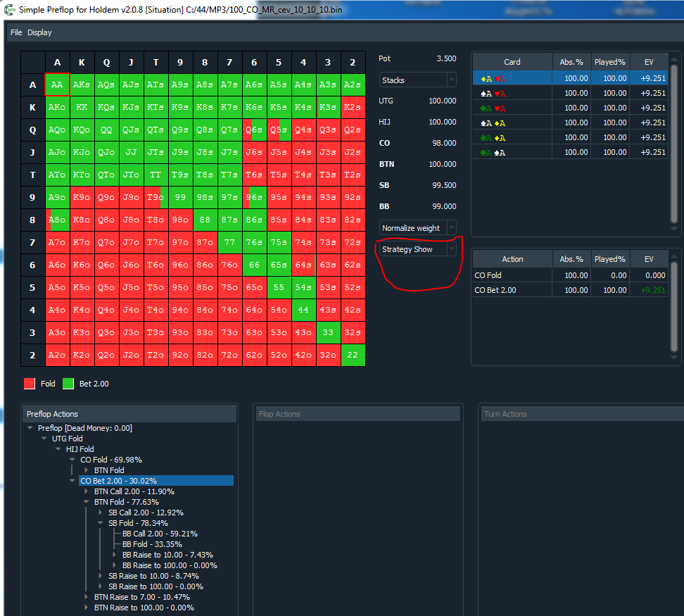Select BB Call 2.00 - 59.21% item
The image size is (684, 616).
click(160, 534)
